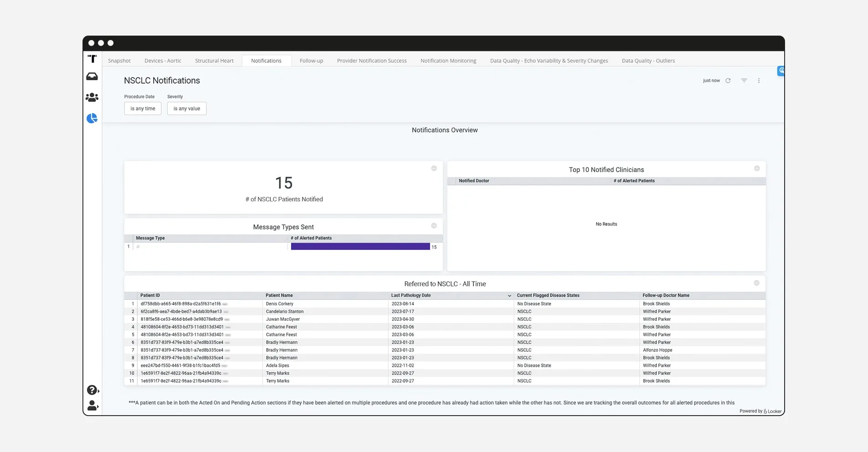Open the three-dot dashboard actions menu

click(759, 81)
